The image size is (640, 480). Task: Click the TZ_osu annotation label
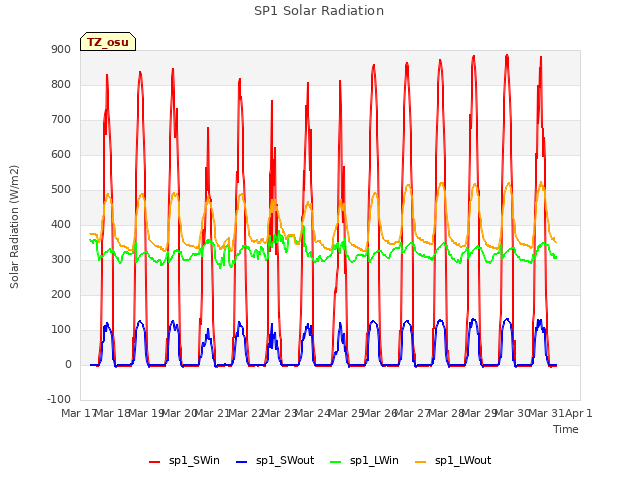(x=108, y=42)
